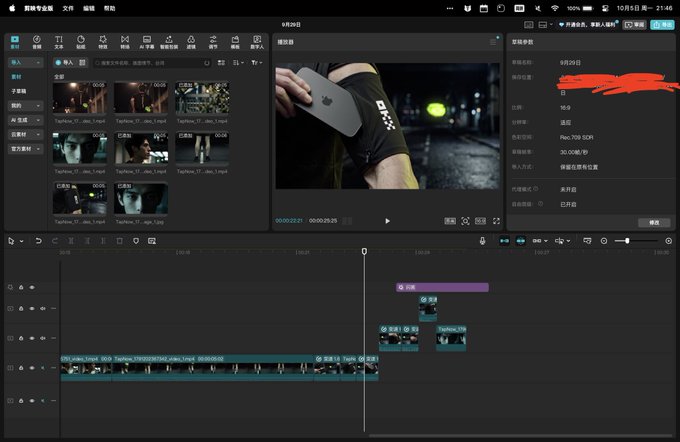The height and width of the screenshot is (442, 680).
Task: Open the player panel hamburger menu
Action: (x=493, y=42)
